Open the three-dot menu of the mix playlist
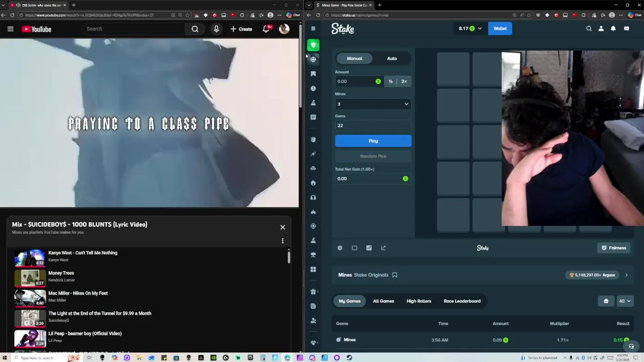This screenshot has width=644, height=362. tap(283, 241)
